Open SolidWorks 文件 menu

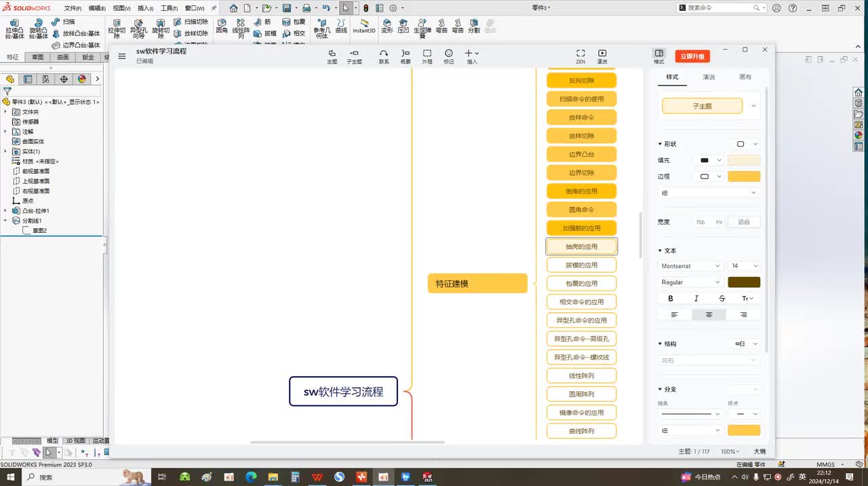[73, 8]
